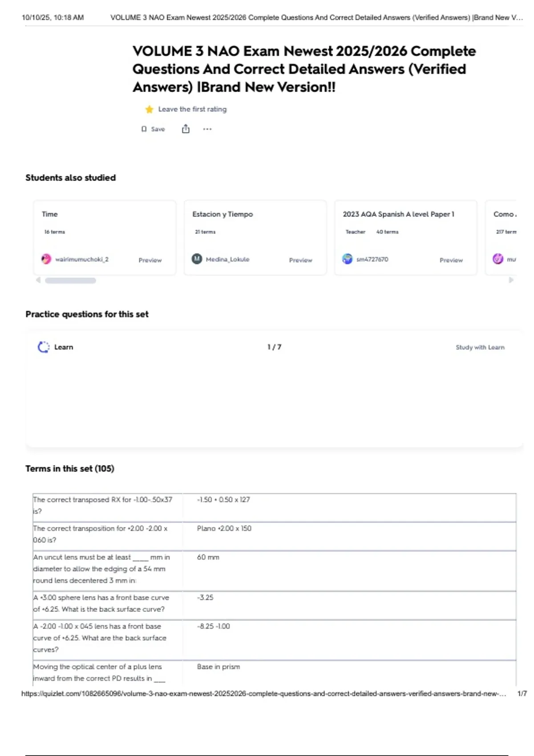Click wairimumuchoki_2 profile avatar

tap(46, 259)
